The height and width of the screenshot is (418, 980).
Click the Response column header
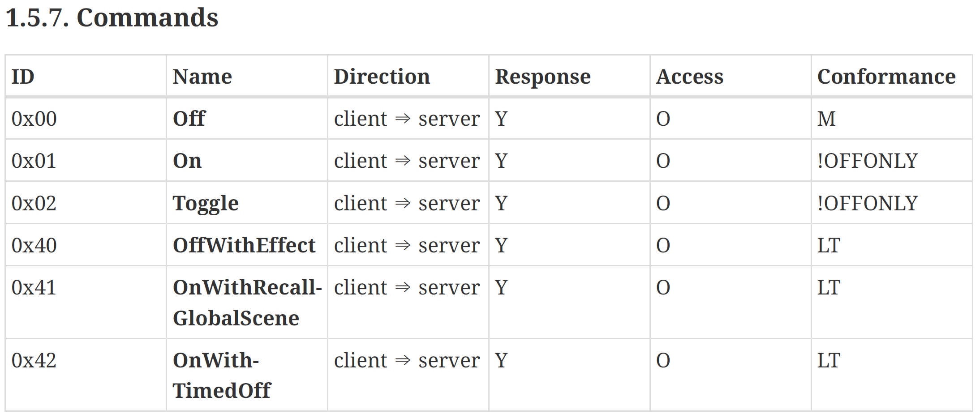coord(543,77)
